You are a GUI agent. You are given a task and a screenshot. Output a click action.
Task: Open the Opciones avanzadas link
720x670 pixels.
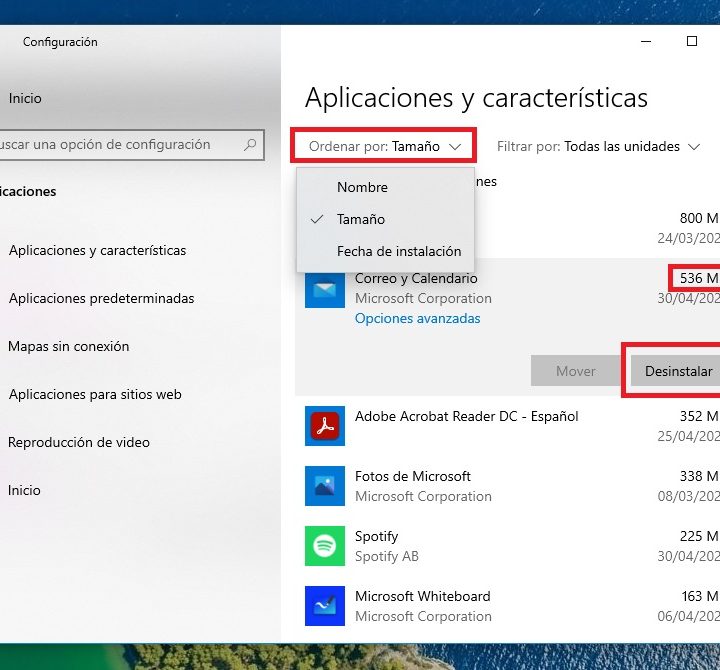[417, 318]
